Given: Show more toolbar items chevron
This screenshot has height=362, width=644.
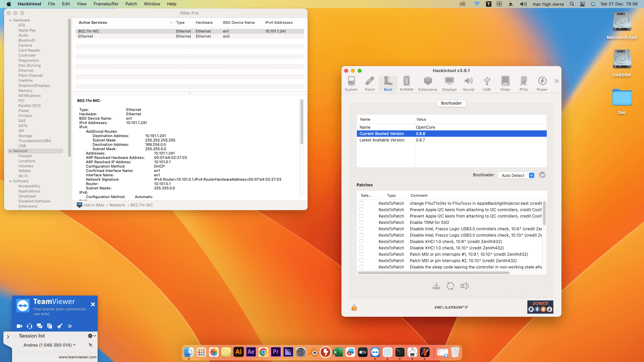Looking at the screenshot, I should [556, 81].
